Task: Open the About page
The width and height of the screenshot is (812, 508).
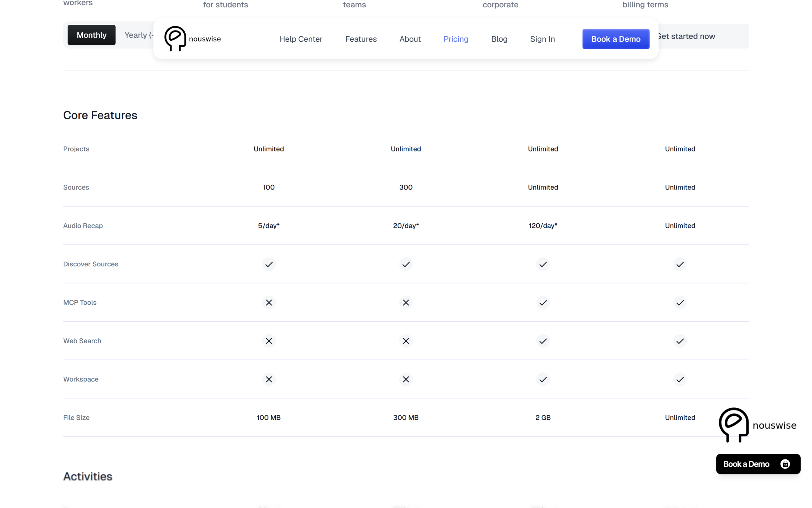Action: [410, 39]
